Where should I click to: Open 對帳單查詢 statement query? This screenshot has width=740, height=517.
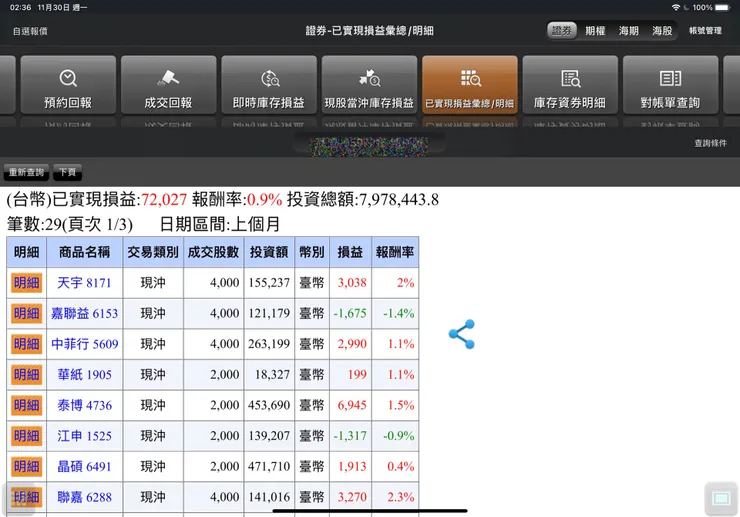pyautogui.click(x=670, y=85)
